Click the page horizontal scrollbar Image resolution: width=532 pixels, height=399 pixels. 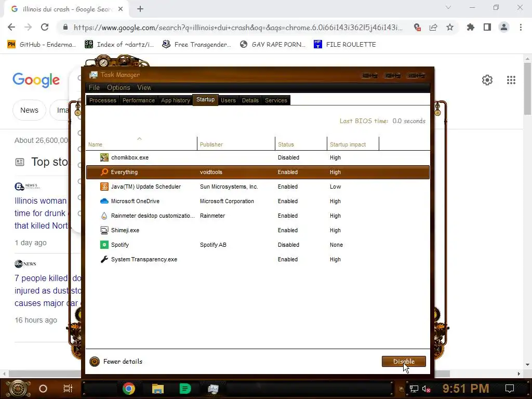coord(229,374)
